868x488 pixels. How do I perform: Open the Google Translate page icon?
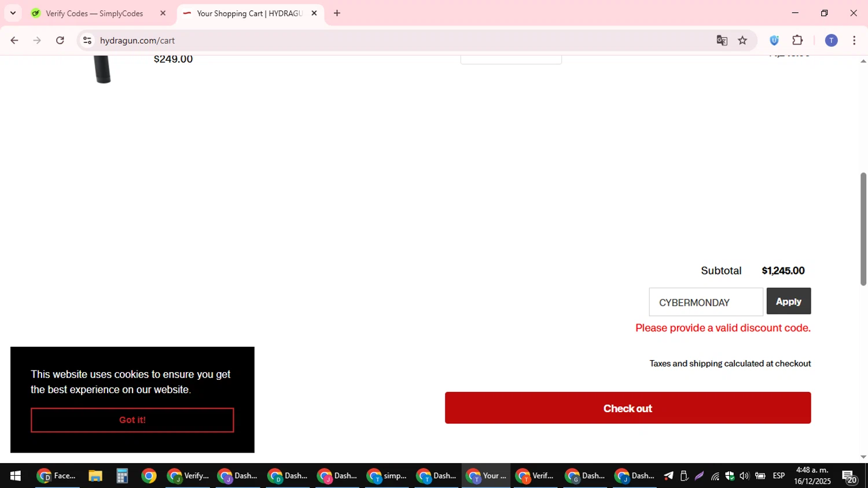(722, 41)
